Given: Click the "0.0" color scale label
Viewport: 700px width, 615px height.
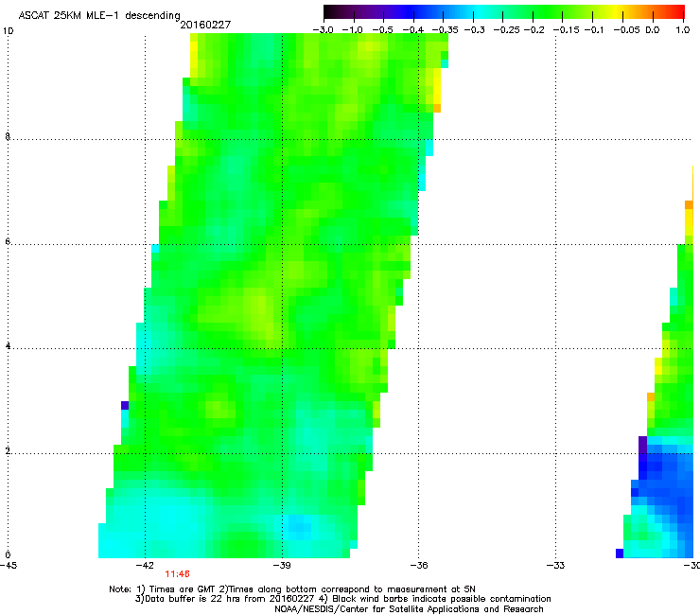Looking at the screenshot, I should [653, 30].
